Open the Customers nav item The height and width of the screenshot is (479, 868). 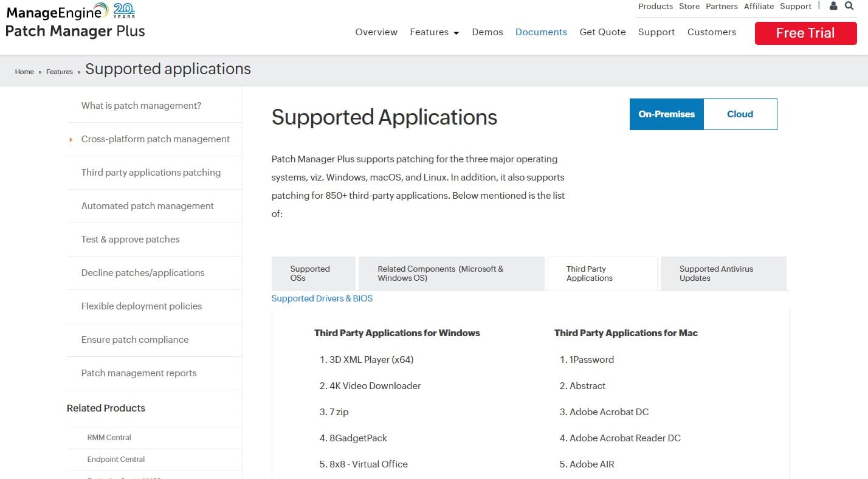pyautogui.click(x=712, y=32)
